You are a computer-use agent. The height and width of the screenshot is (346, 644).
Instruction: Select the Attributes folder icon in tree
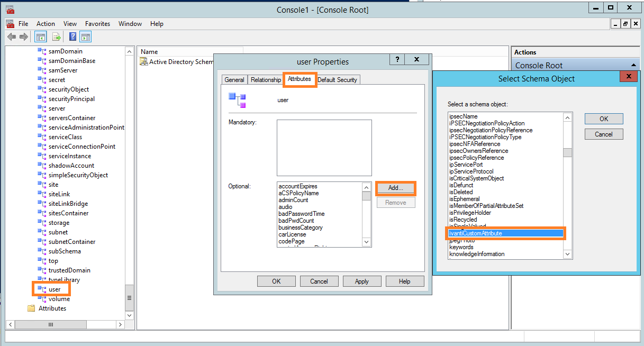pos(31,308)
